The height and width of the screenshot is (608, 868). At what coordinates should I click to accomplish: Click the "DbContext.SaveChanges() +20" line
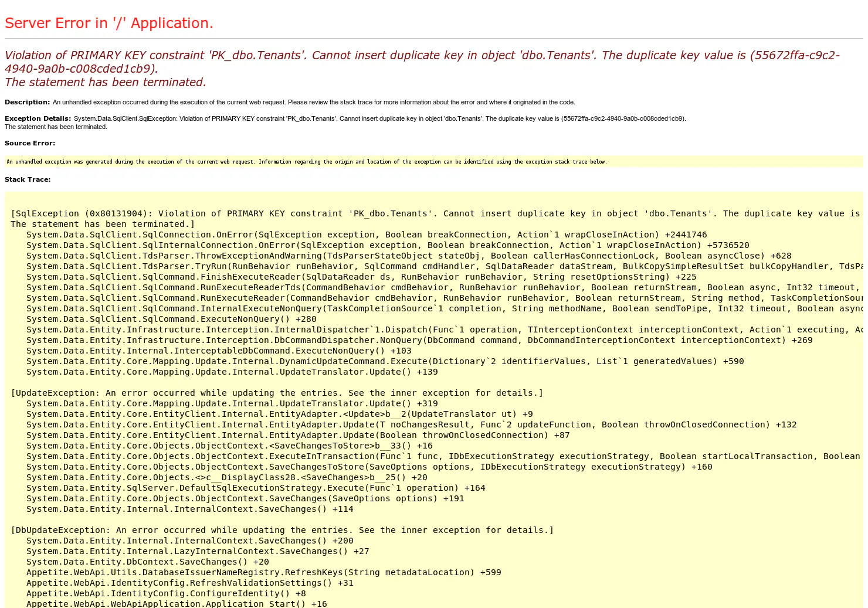(x=148, y=562)
